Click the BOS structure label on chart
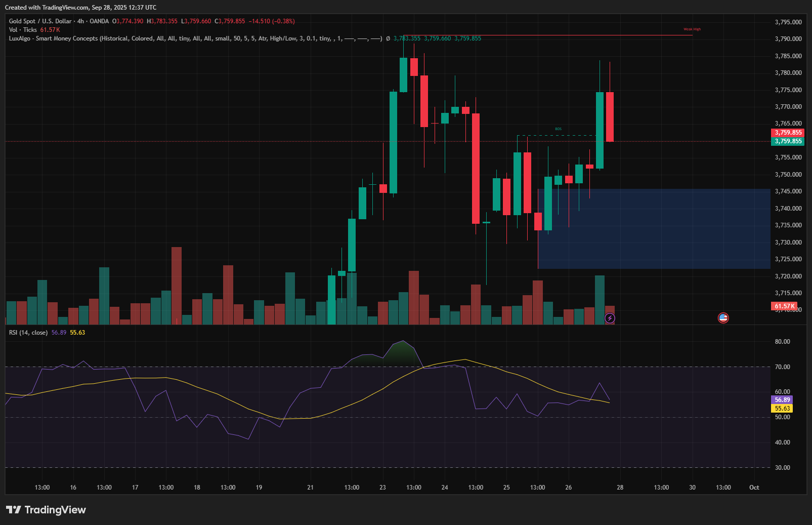 pyautogui.click(x=558, y=129)
